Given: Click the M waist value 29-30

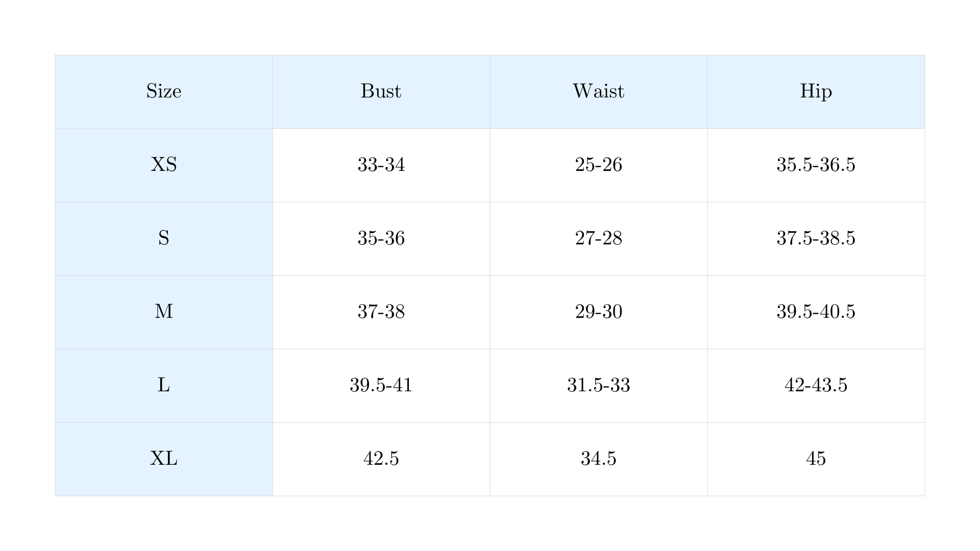Looking at the screenshot, I should (598, 312).
